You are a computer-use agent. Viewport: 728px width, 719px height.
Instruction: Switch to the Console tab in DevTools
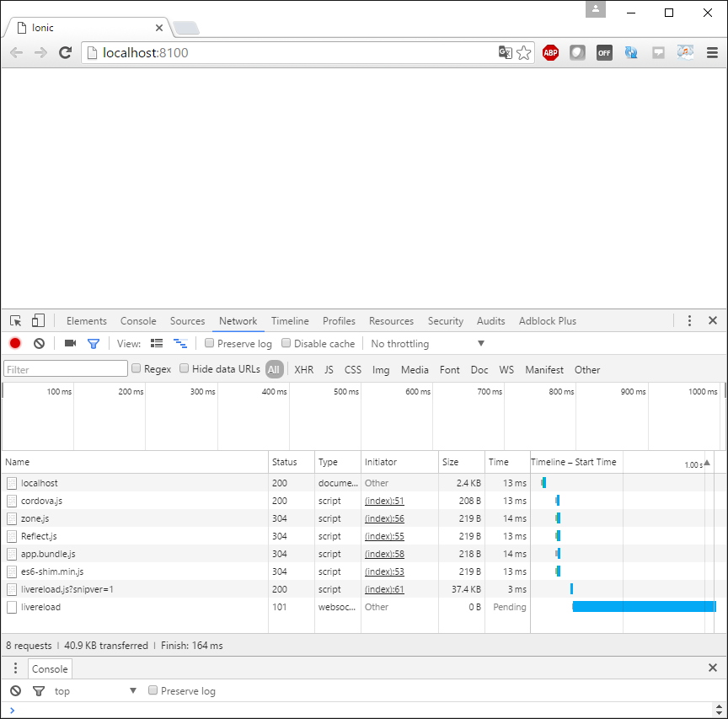coord(138,321)
